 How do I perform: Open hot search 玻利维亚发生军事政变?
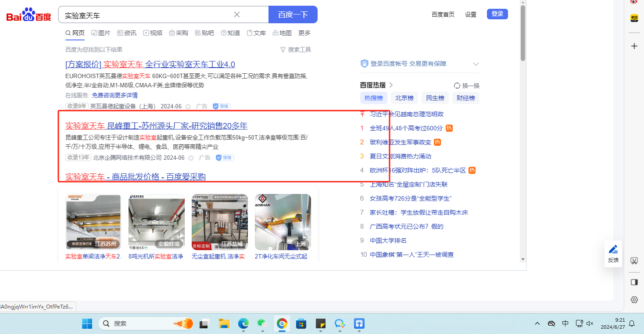[400, 142]
